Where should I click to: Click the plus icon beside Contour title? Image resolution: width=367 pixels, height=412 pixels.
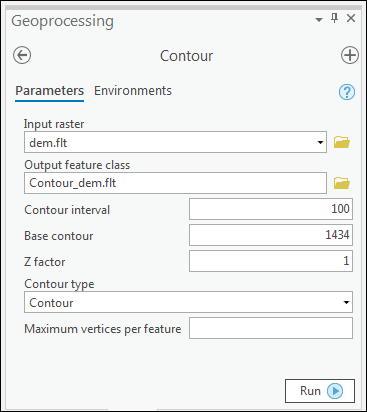tap(350, 55)
